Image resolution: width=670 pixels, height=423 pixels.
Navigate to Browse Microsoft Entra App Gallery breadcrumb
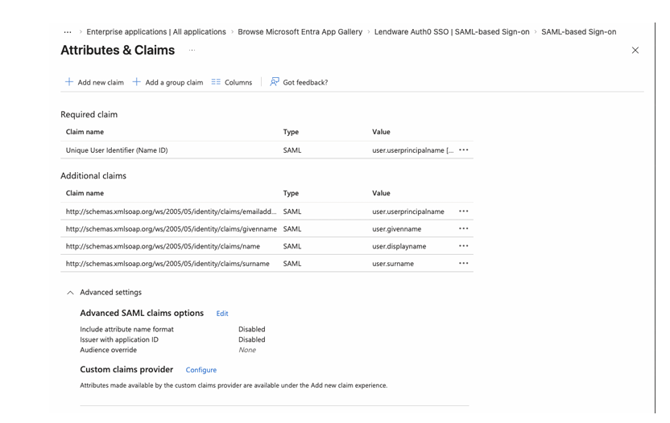coord(300,32)
